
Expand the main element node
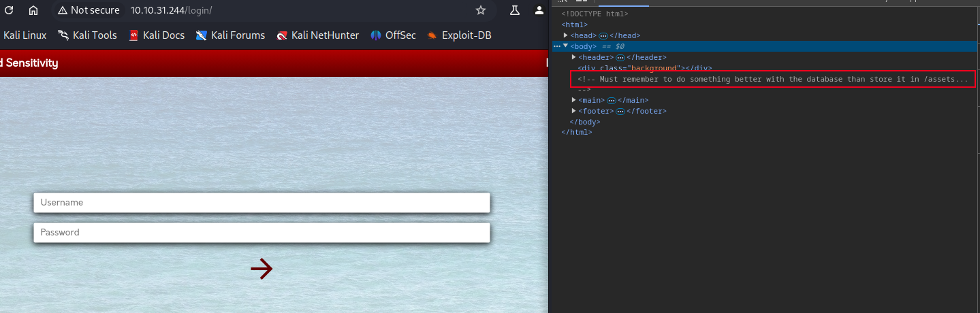pos(574,100)
